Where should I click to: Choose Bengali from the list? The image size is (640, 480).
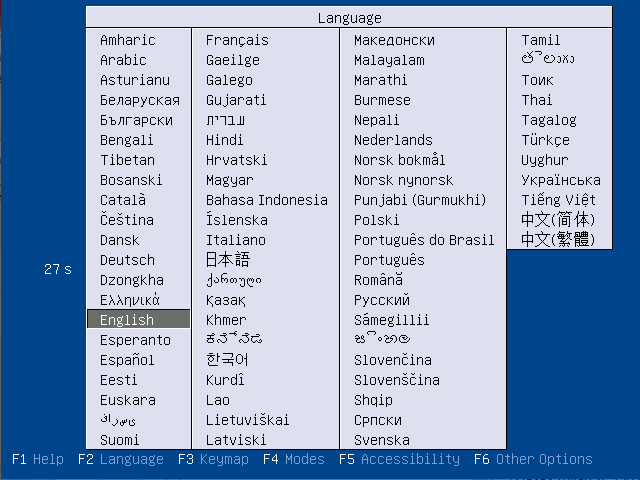(127, 140)
